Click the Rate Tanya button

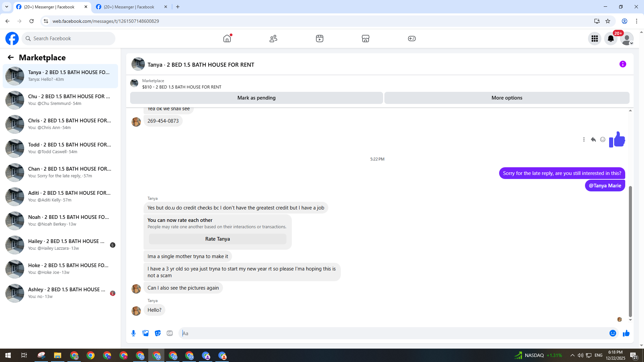pos(217,239)
